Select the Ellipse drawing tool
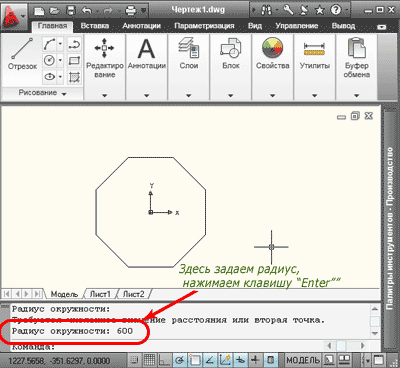The height and width of the screenshot is (368, 400). coord(50,77)
